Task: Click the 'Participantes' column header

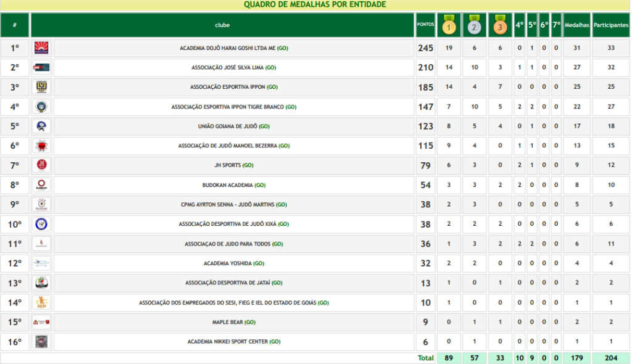Action: click(x=611, y=25)
